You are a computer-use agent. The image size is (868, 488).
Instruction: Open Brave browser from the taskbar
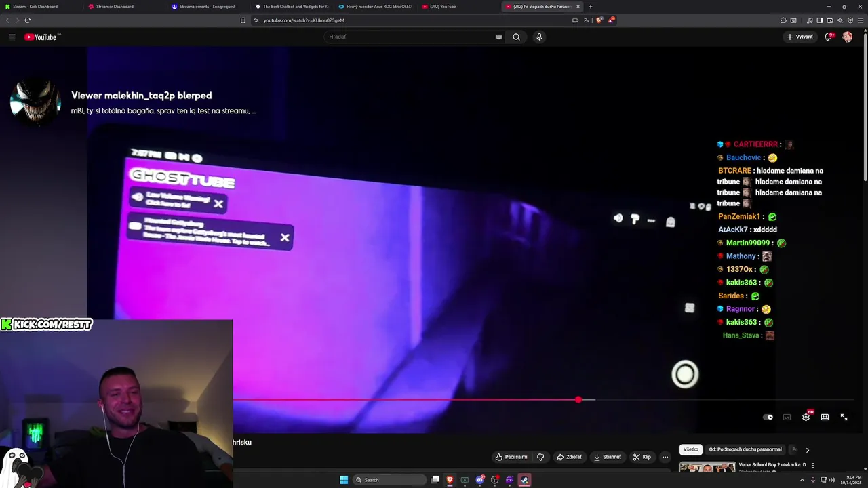[x=450, y=480]
